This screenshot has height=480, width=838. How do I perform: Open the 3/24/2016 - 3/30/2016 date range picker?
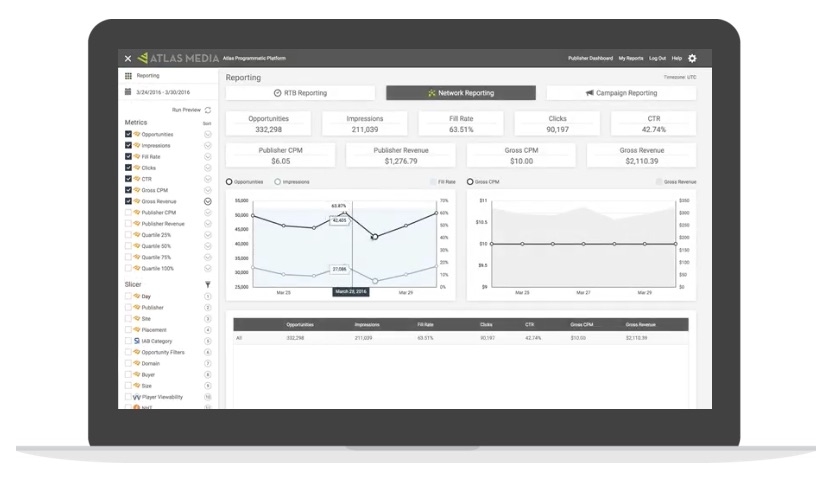click(x=162, y=92)
